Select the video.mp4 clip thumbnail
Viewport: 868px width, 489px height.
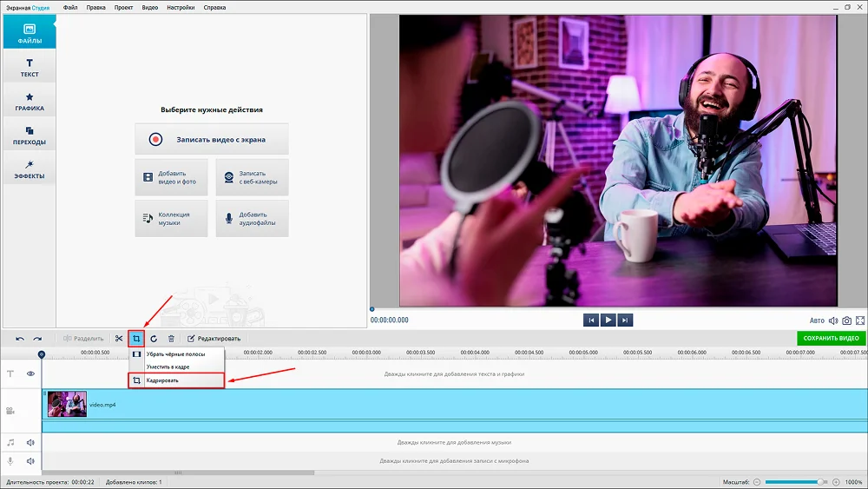point(67,404)
